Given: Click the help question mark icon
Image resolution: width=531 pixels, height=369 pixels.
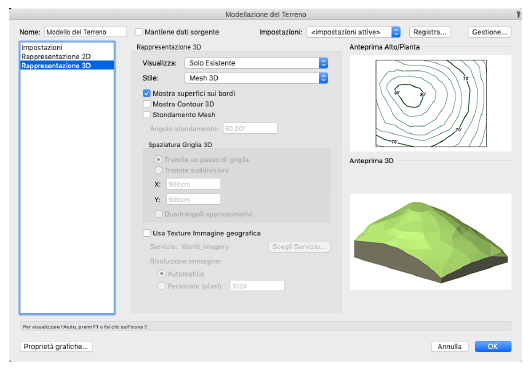Looking at the screenshot, I should [x=518, y=14].
